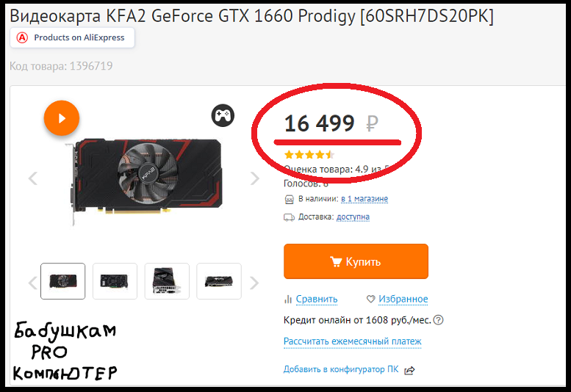Click the share icon beside PC configurator
This screenshot has width=571, height=392.
409,370
